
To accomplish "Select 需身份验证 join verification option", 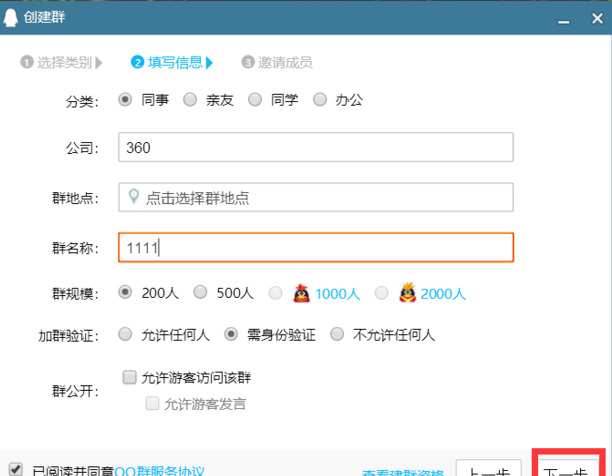I will click(231, 334).
